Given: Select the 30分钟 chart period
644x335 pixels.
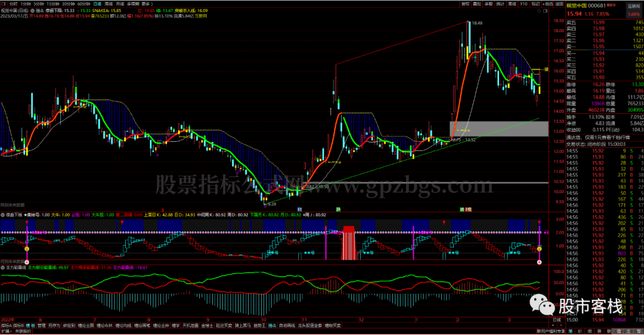Looking at the screenshot, I should [68, 4].
